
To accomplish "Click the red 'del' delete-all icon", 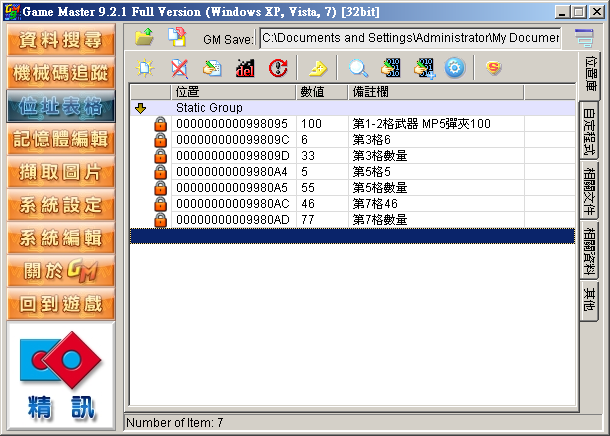I will (x=245, y=68).
